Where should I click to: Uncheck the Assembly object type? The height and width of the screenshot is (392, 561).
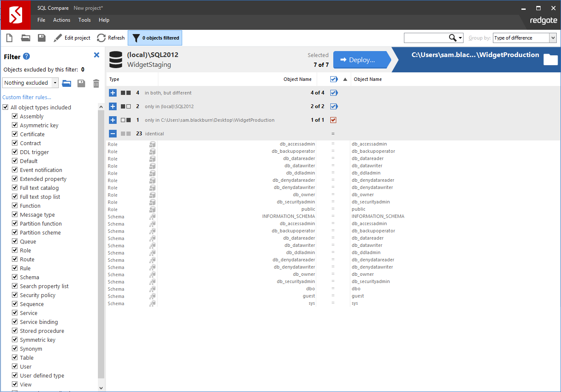(x=15, y=116)
